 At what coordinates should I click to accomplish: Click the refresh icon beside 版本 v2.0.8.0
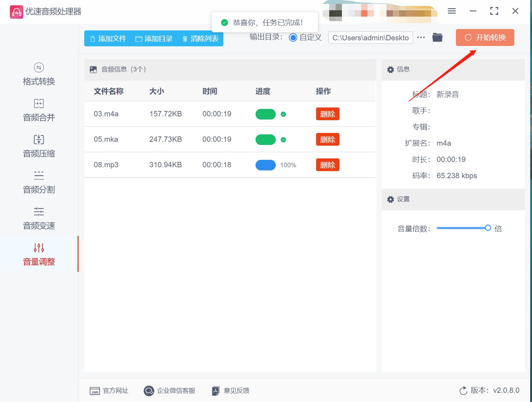pos(464,391)
